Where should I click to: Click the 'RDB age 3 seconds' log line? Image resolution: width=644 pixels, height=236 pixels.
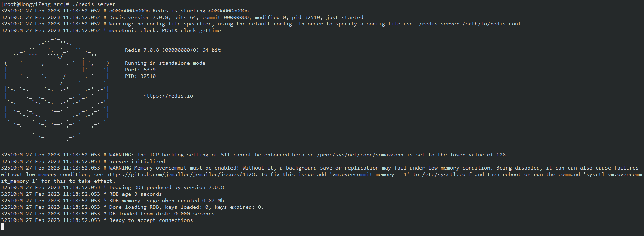(x=135, y=194)
